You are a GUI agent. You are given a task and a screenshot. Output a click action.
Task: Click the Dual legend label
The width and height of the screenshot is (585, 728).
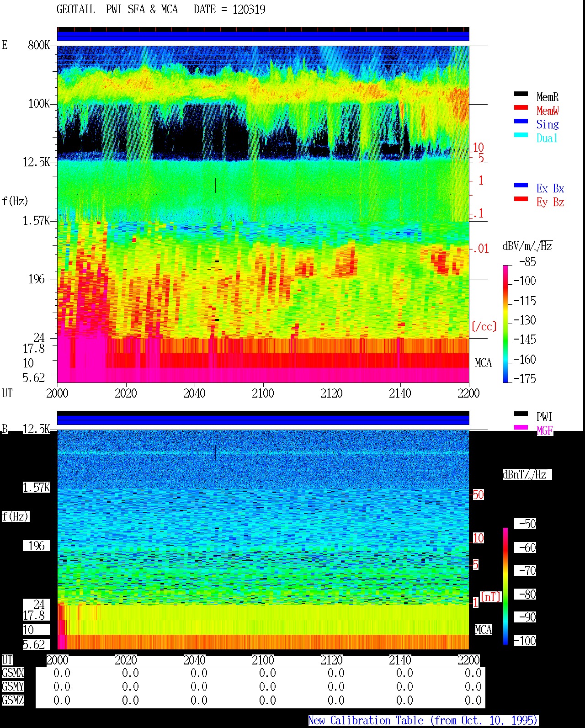(547, 138)
